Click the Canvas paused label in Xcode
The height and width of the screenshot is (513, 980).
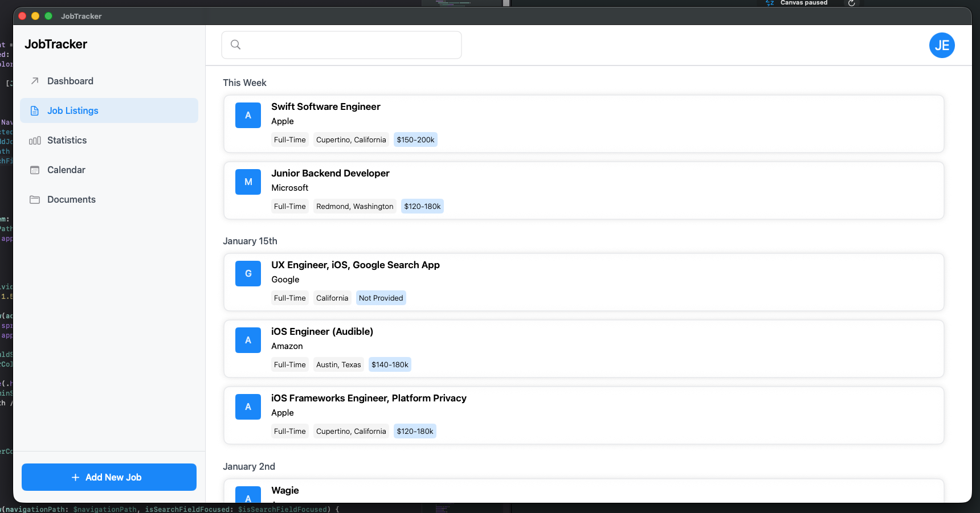point(804,3)
